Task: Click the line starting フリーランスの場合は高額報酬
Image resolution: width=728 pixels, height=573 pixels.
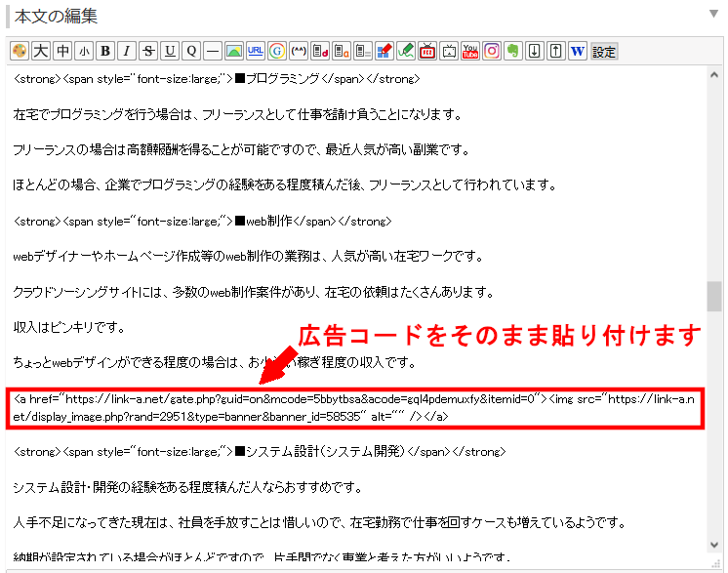Action: (x=241, y=150)
